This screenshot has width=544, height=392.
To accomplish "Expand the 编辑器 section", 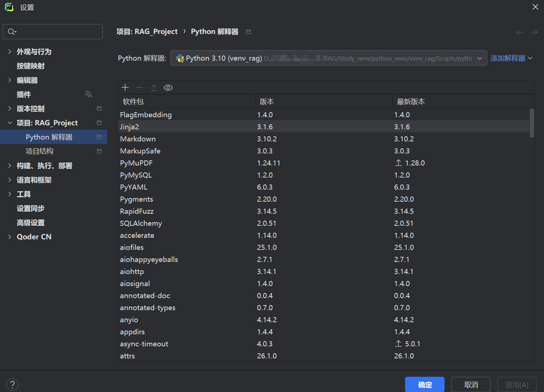I will click(10, 80).
